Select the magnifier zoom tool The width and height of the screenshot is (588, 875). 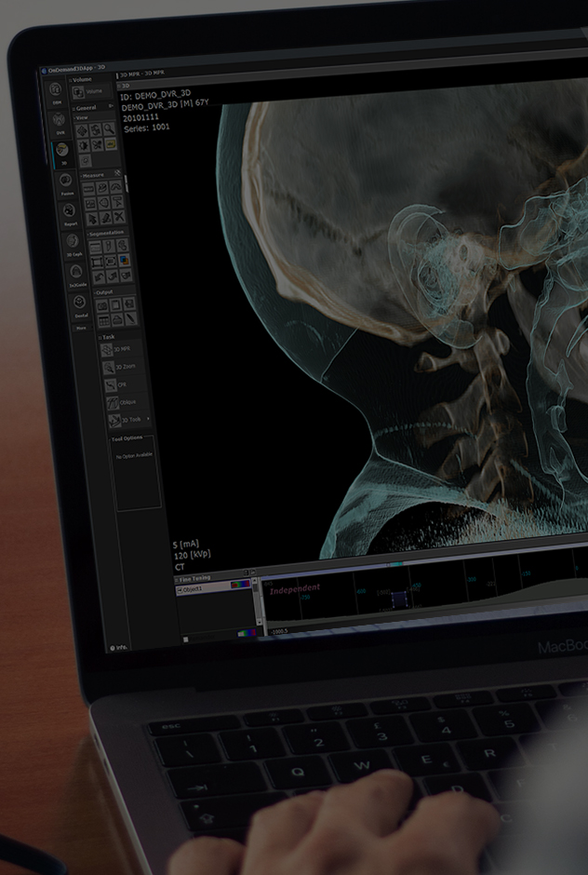110,128
